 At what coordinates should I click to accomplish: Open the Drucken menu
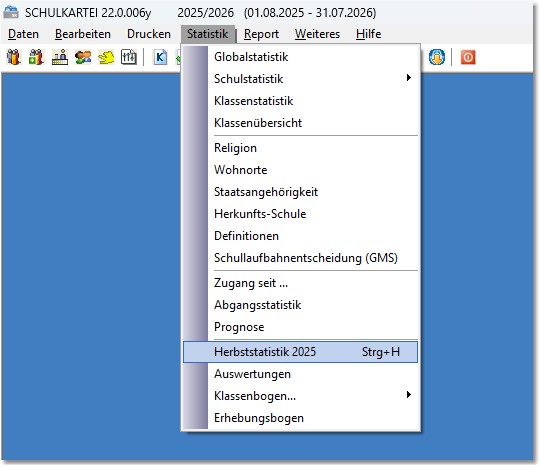pos(149,34)
